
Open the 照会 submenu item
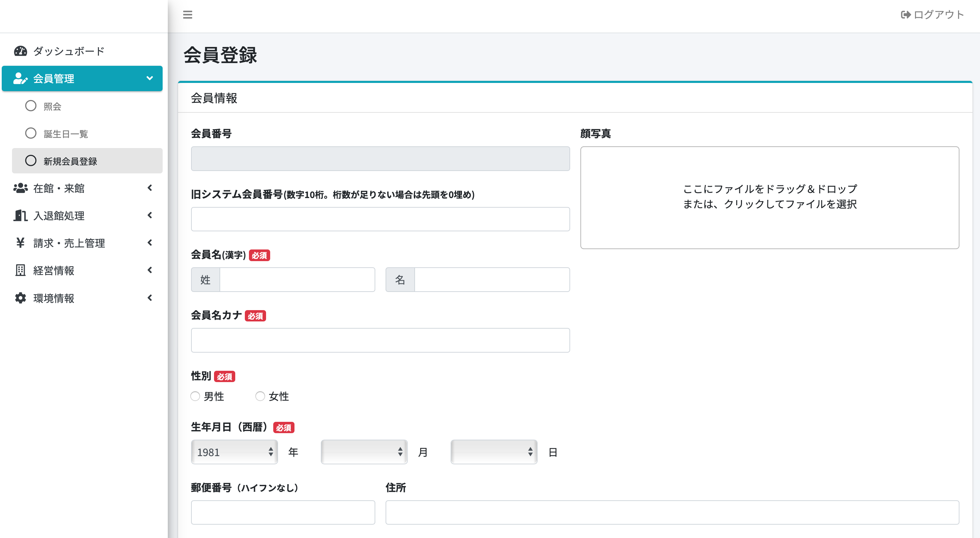click(x=87, y=106)
